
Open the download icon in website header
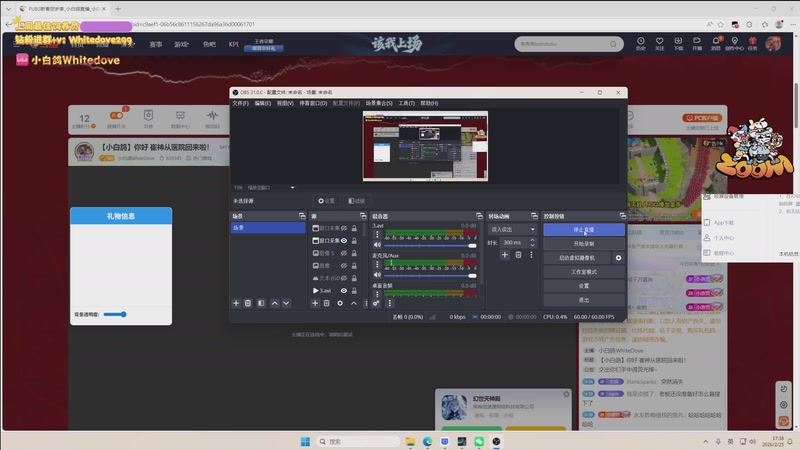tap(678, 43)
